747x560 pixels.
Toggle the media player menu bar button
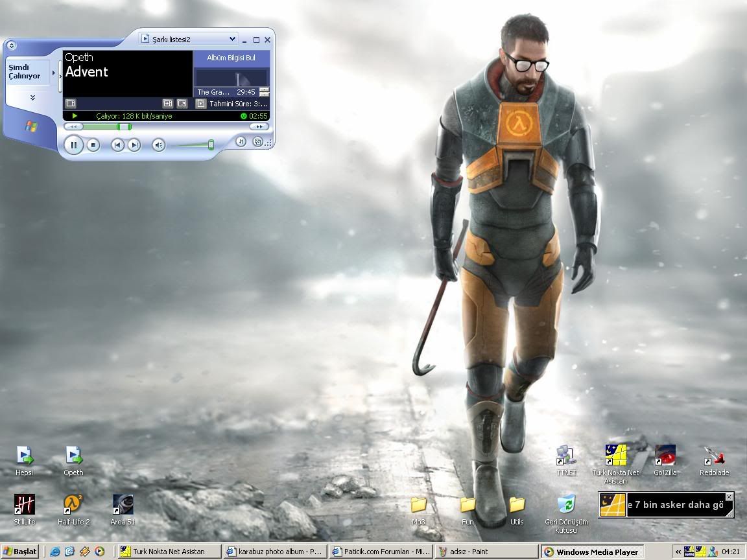point(12,45)
